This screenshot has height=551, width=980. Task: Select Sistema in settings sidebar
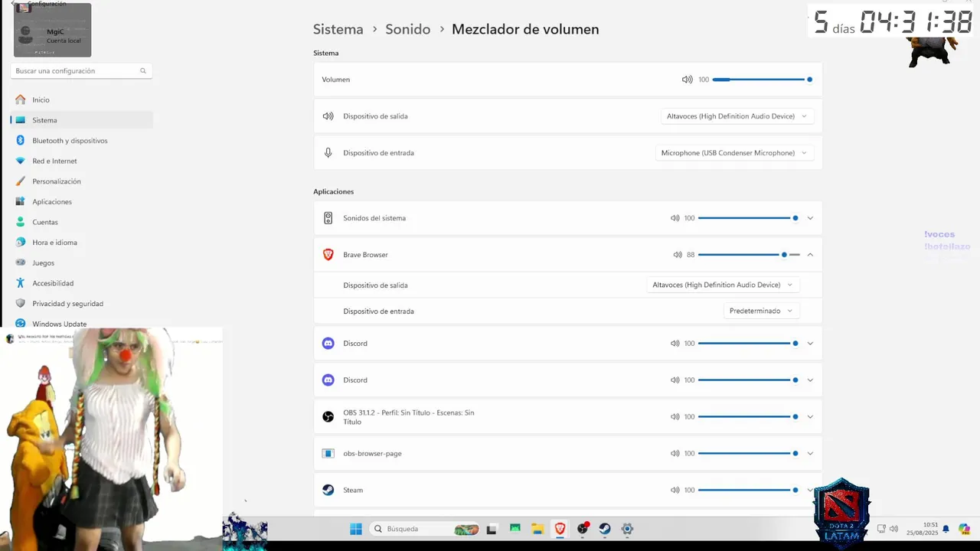coord(82,120)
